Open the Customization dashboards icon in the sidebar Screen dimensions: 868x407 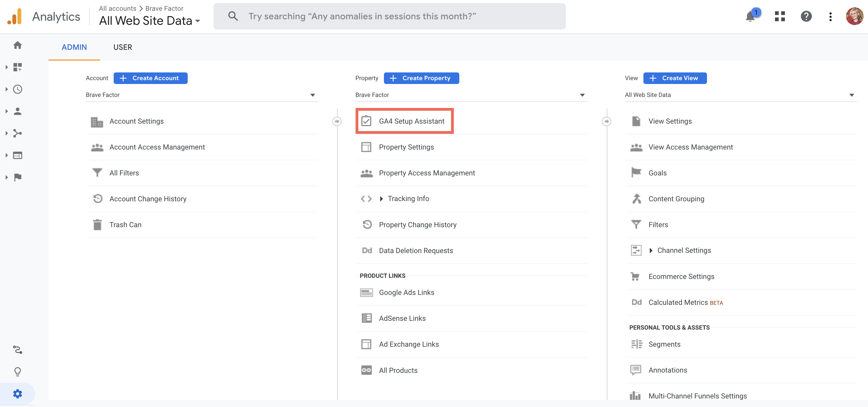click(x=18, y=67)
